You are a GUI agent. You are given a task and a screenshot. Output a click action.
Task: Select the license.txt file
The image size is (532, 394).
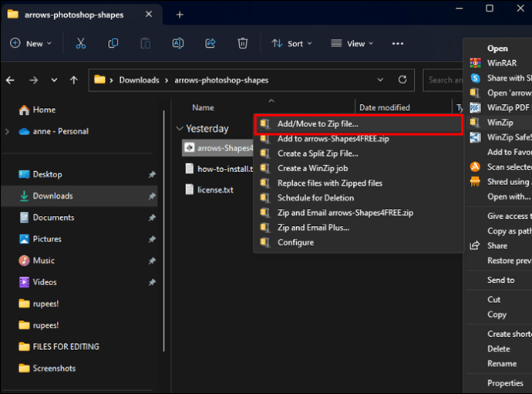tap(215, 190)
